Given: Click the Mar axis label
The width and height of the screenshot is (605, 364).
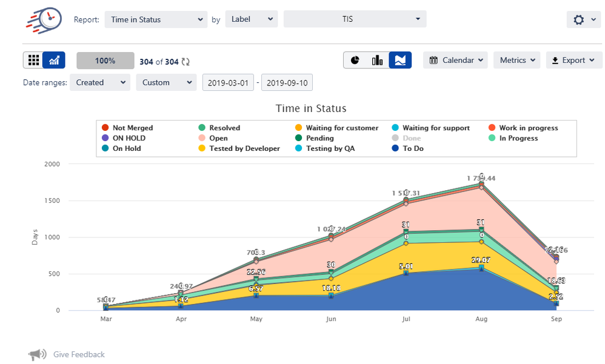Looking at the screenshot, I should pos(106,319).
